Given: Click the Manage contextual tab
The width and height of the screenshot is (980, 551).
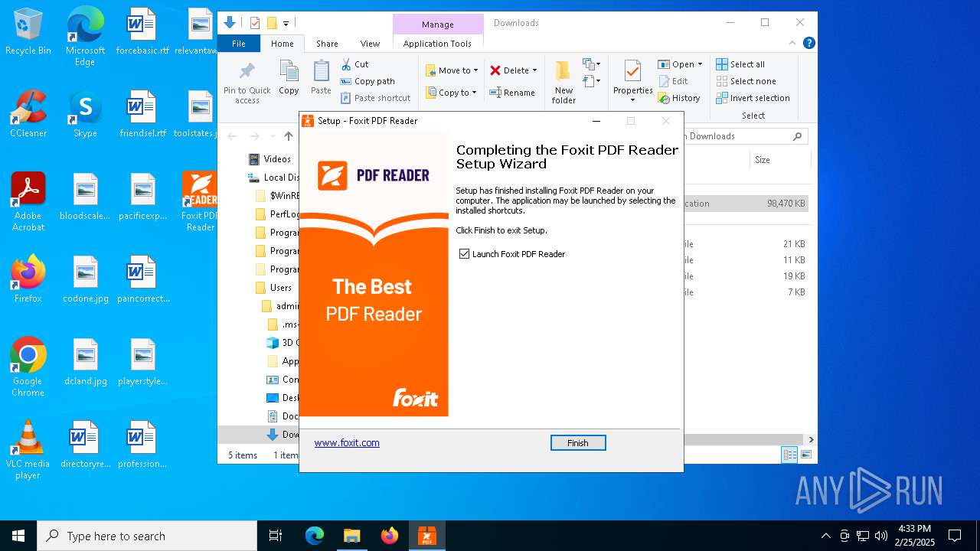Looking at the screenshot, I should (x=438, y=24).
